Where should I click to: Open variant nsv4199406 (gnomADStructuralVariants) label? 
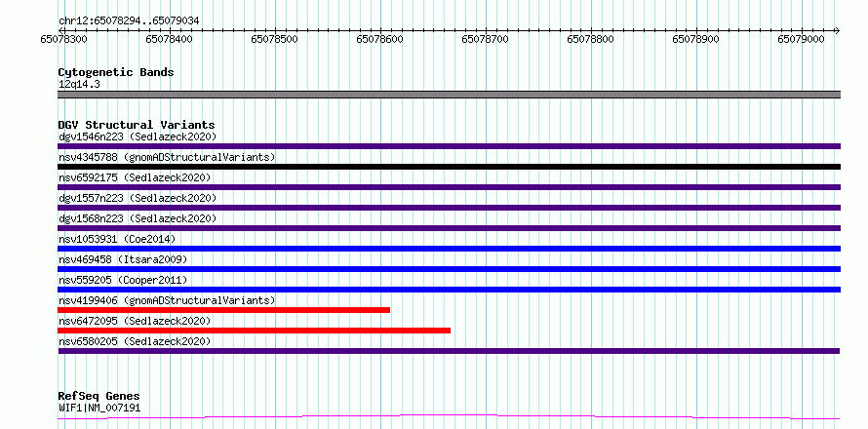click(x=167, y=300)
